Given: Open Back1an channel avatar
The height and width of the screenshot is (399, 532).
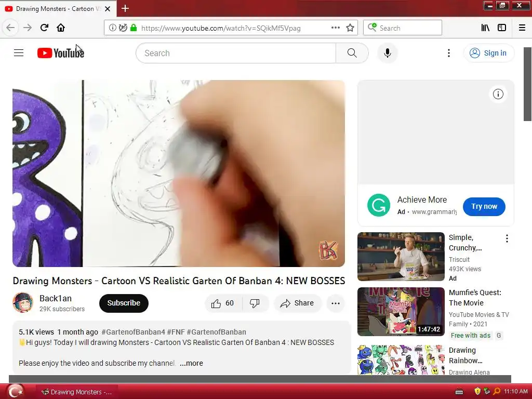Looking at the screenshot, I should [x=23, y=303].
